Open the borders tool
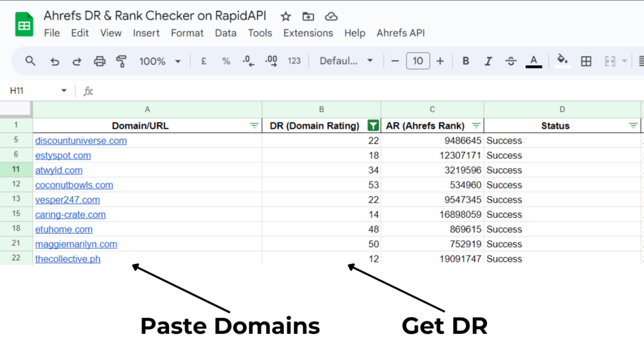This screenshot has height=362, width=644. [x=586, y=61]
